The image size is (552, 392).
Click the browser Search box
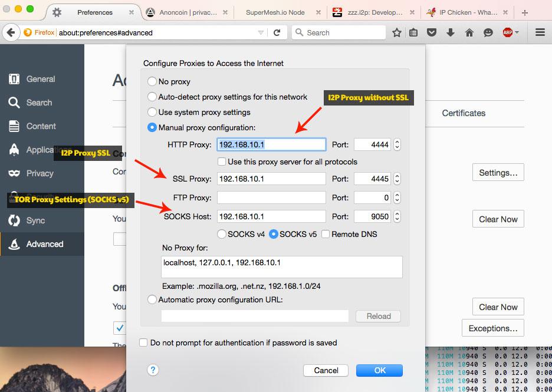(x=339, y=33)
